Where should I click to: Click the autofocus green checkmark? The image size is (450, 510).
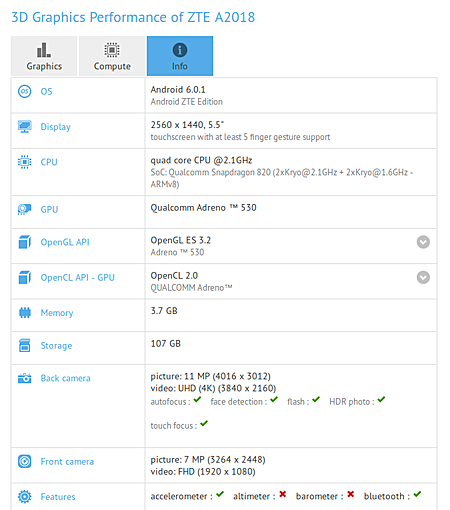coord(197,399)
